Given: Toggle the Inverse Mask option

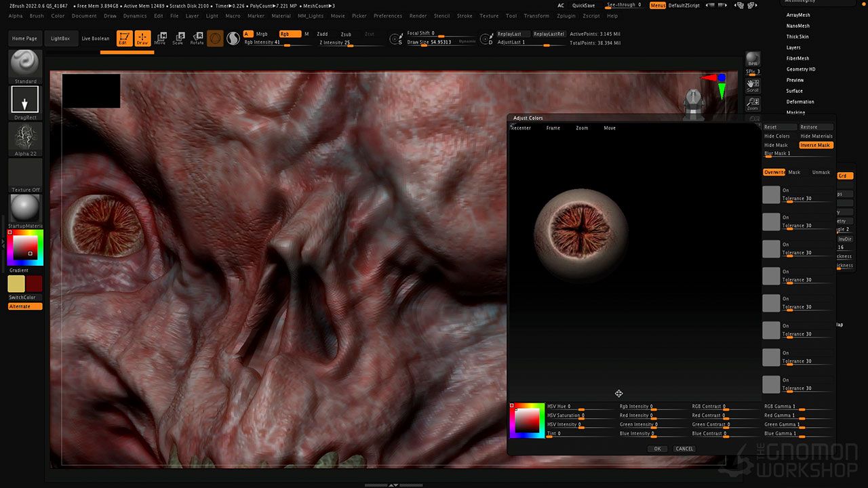Looking at the screenshot, I should click(x=815, y=145).
